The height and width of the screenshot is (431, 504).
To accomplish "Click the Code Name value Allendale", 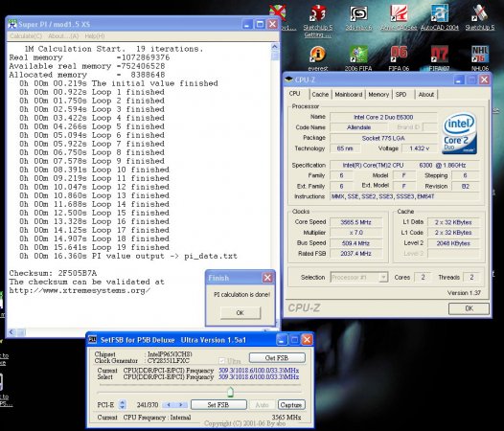I will (x=358, y=127).
